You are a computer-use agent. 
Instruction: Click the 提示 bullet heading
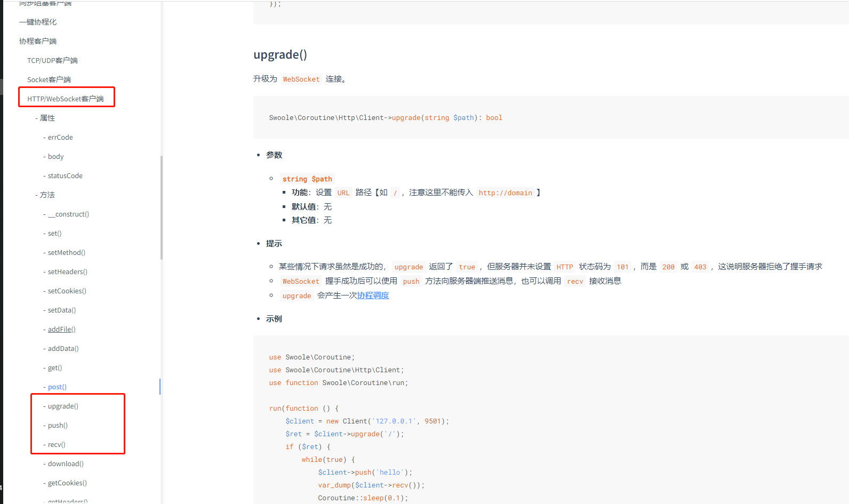[274, 243]
